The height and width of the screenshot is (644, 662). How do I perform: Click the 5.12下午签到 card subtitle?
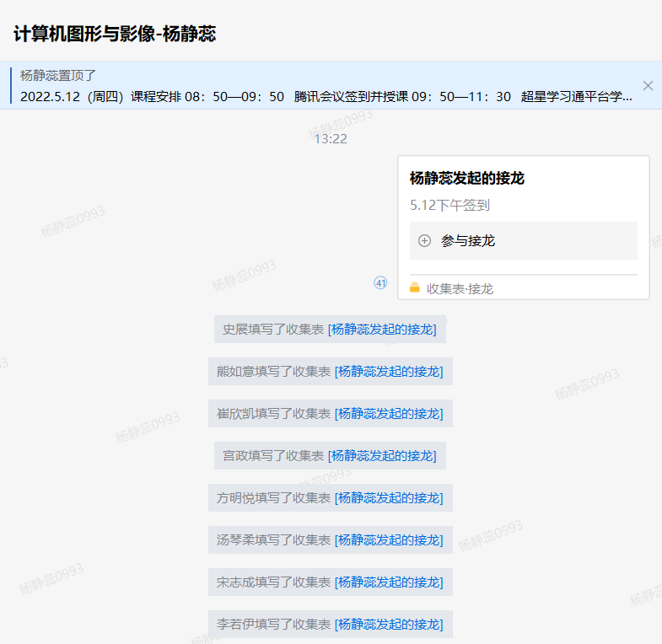click(449, 205)
